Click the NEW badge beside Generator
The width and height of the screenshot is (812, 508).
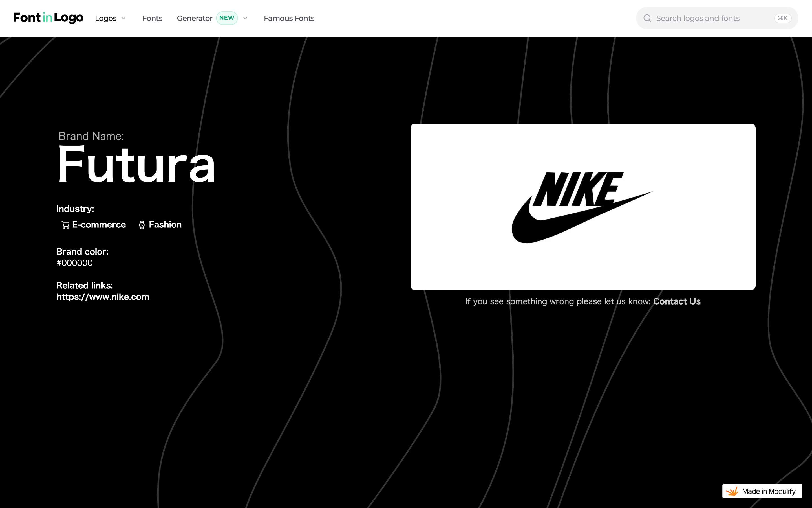coord(227,18)
